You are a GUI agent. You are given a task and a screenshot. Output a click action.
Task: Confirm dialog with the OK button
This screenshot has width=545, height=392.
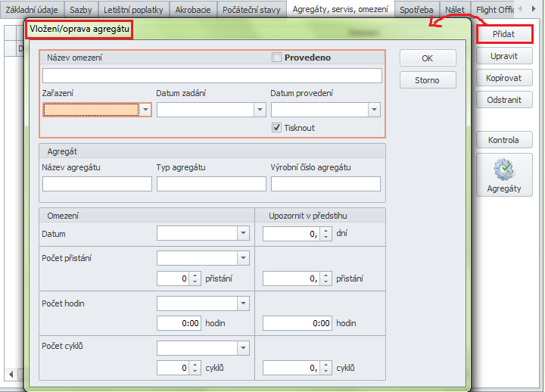coord(428,58)
